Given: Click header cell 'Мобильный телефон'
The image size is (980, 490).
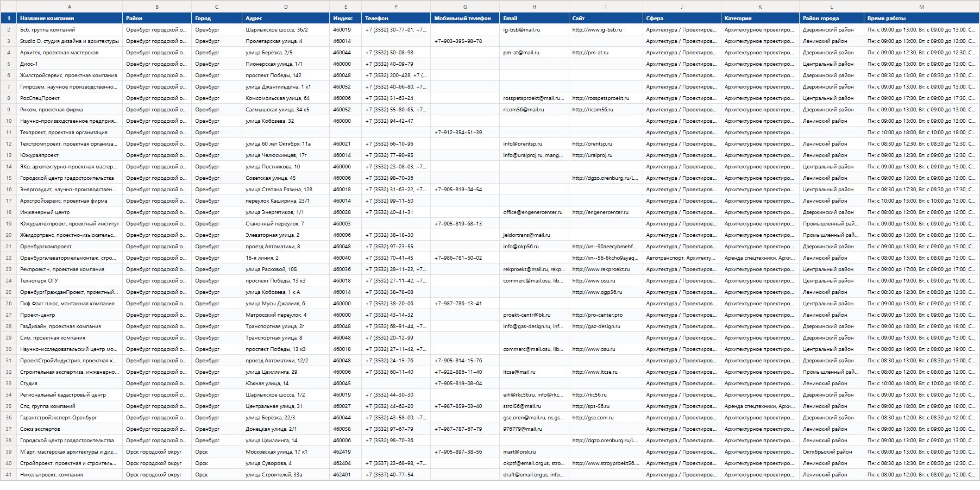Looking at the screenshot, I should [465, 18].
